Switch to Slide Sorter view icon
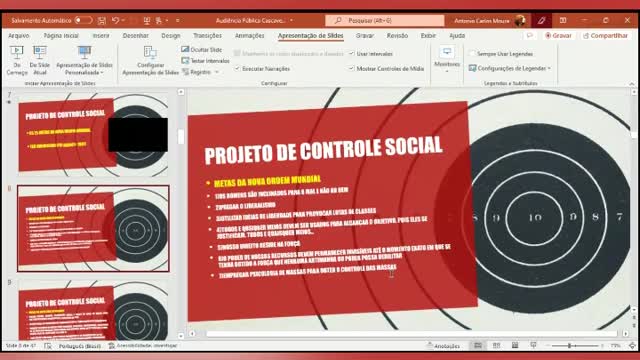This screenshot has height=360, width=640. [496, 346]
